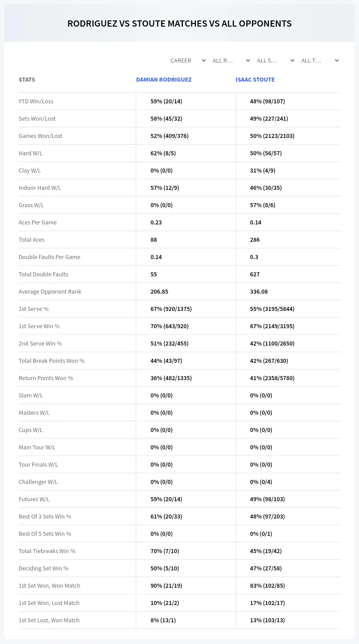Image resolution: width=359 pixels, height=644 pixels.
Task: Click Rodriguez's 1st Serve % value
Action: pyautogui.click(x=171, y=309)
